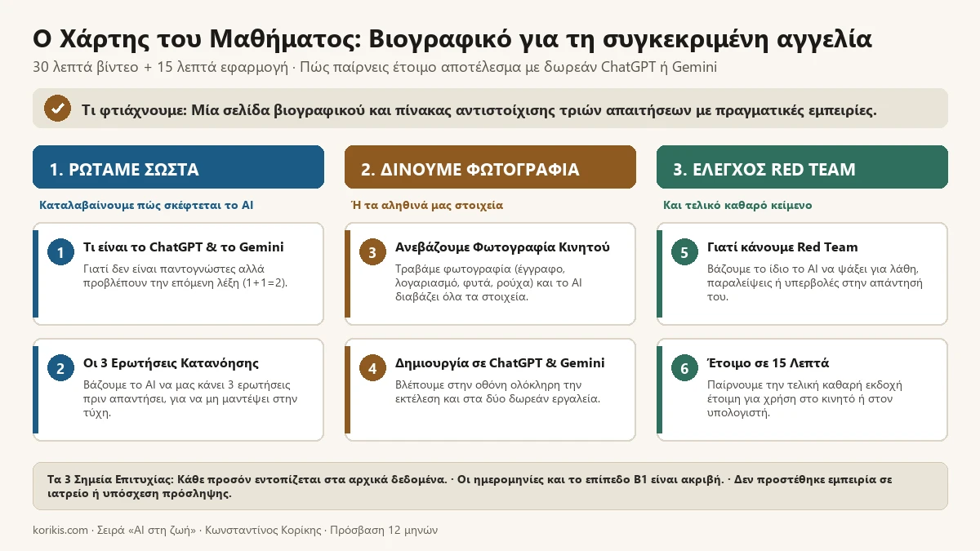Open the 'Τι είναι το ChatGPT & το Gemini' card
This screenshot has height=551, width=980.
click(x=178, y=273)
